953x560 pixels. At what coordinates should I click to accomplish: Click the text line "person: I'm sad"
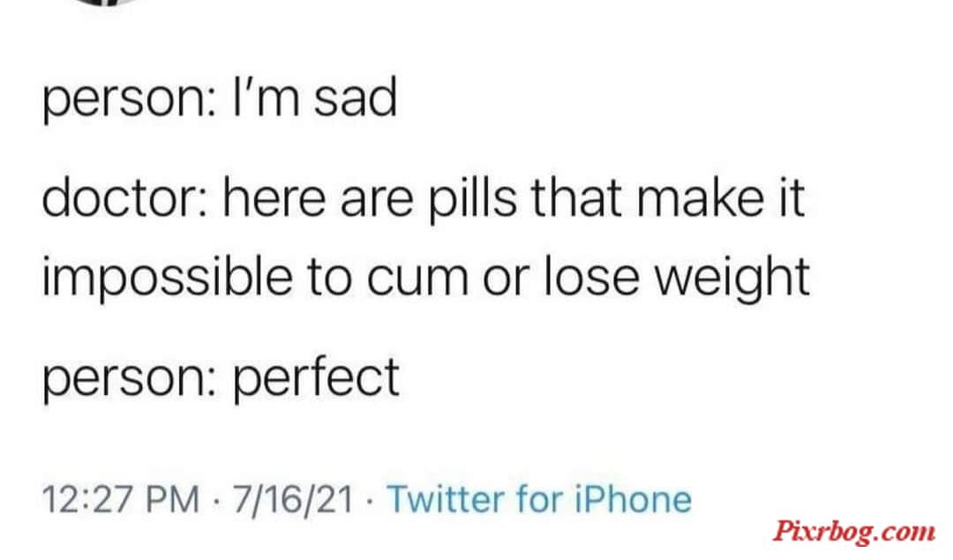coord(220,99)
